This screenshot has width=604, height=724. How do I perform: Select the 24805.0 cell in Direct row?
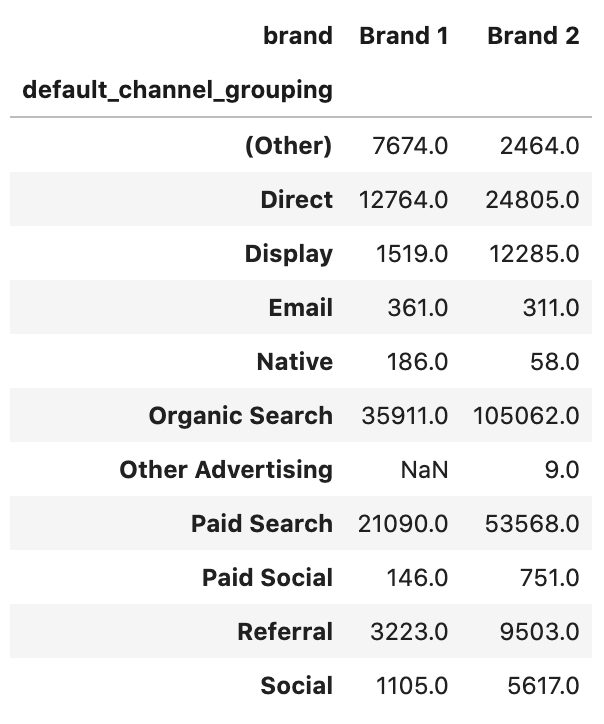pos(533,199)
